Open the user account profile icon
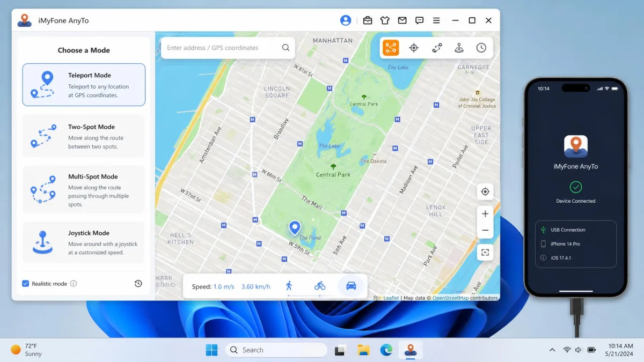The image size is (644, 362). (x=346, y=20)
